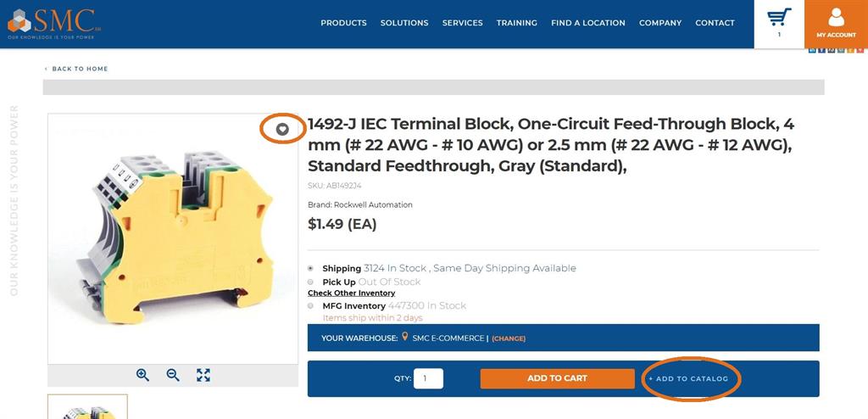This screenshot has height=419, width=868.
Task: Select the Shipping radio option
Action: coord(311,268)
